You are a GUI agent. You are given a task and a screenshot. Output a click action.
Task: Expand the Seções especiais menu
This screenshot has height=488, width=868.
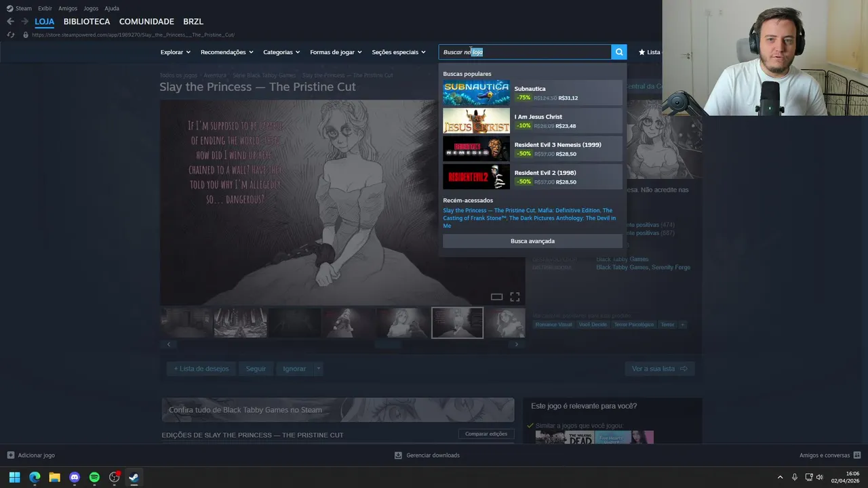(x=399, y=52)
